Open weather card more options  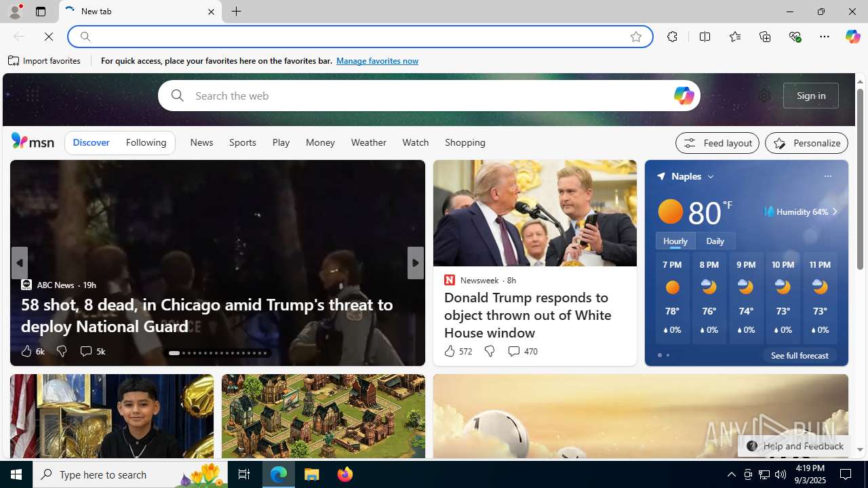coord(827,176)
